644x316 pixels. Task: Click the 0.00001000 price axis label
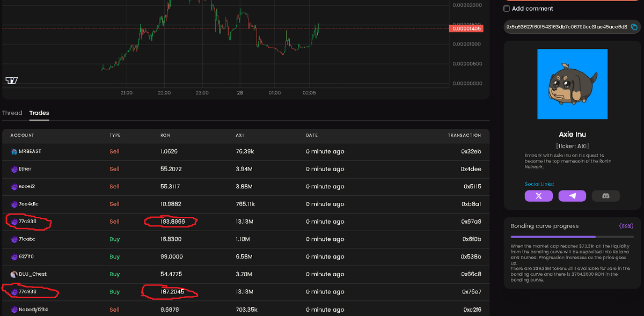click(467, 44)
